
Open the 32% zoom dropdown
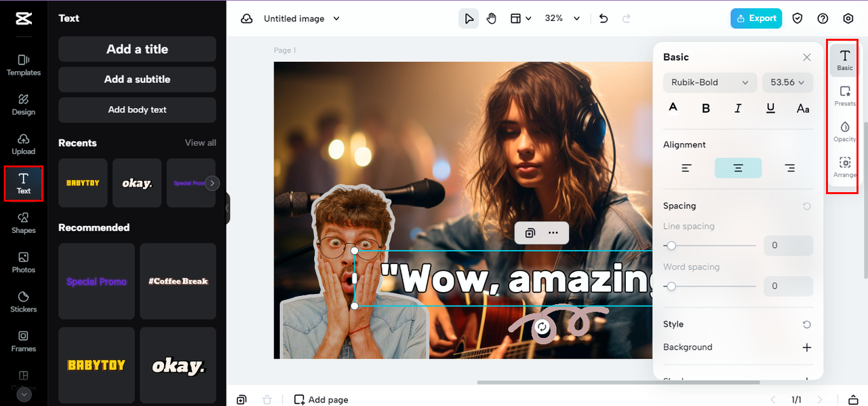[563, 18]
